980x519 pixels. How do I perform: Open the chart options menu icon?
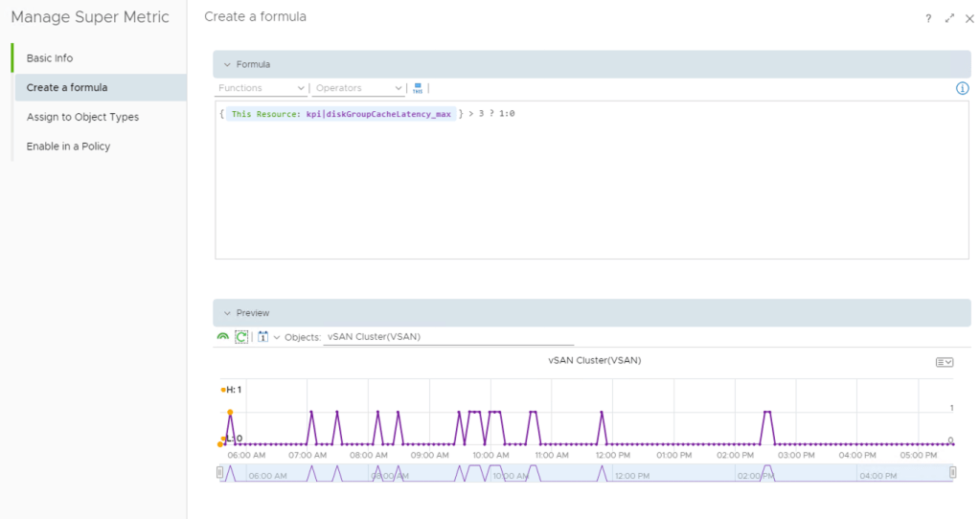point(944,362)
